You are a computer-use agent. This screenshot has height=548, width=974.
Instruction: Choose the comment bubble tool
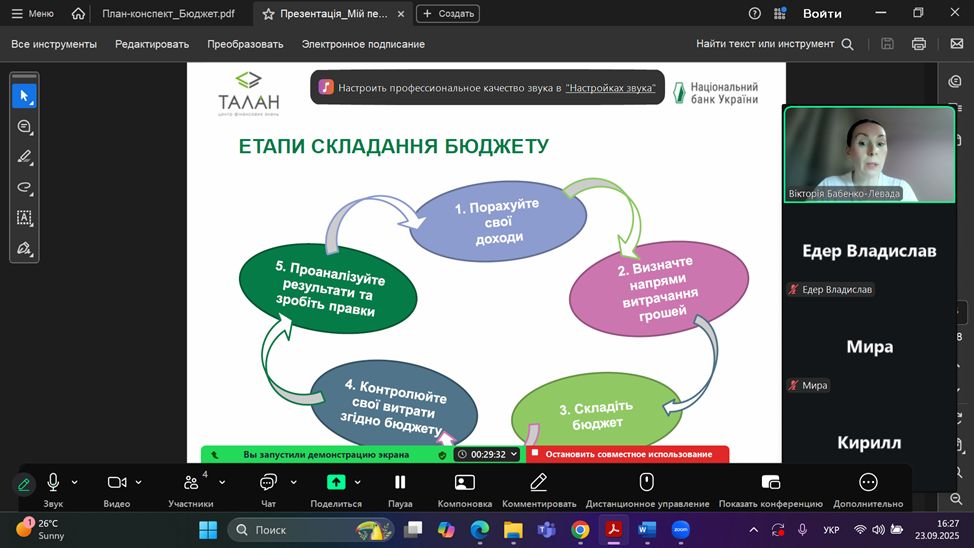[x=24, y=127]
